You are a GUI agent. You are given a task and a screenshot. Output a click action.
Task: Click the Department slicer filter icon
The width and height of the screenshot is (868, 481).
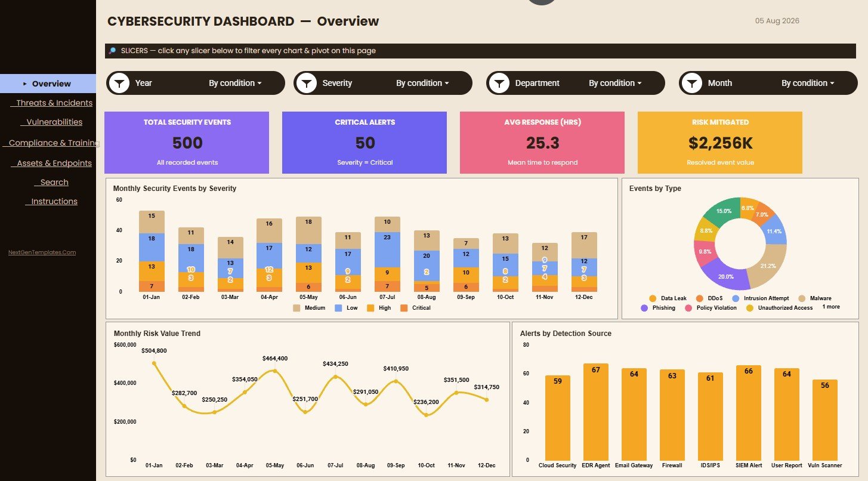pos(499,83)
